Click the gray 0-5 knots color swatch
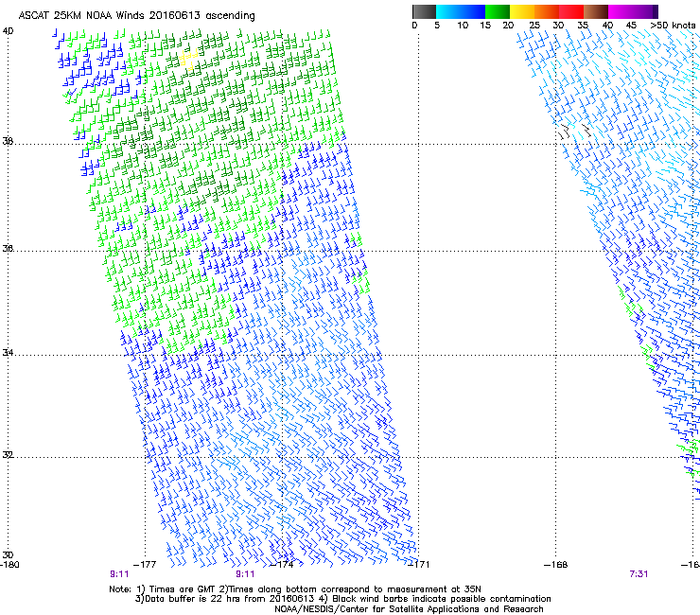The image size is (700, 615). point(424,11)
